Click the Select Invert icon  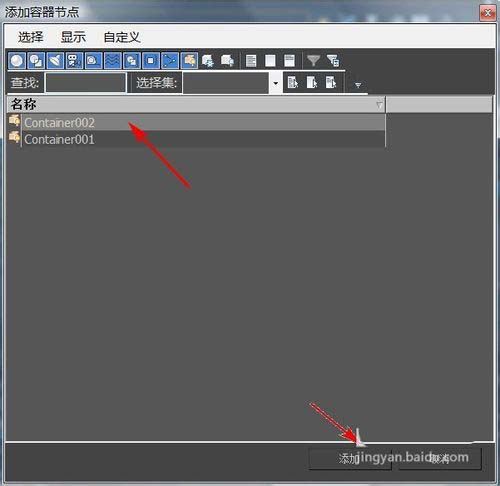point(289,61)
